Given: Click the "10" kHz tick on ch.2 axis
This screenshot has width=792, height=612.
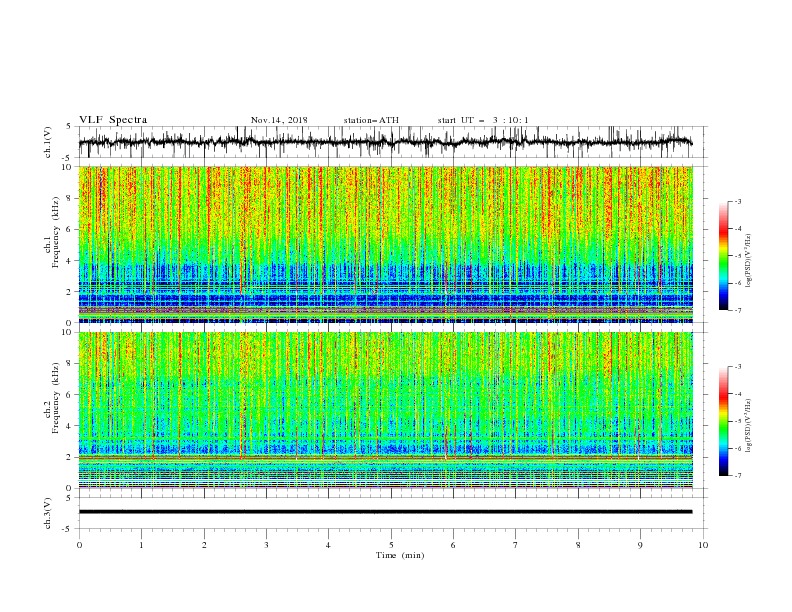Looking at the screenshot, I should 69,332.
